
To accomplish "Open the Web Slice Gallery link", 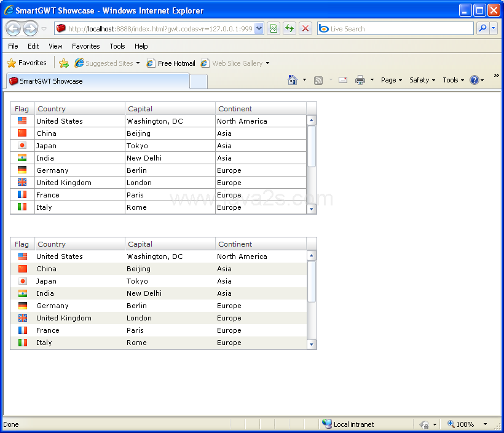I will point(235,63).
